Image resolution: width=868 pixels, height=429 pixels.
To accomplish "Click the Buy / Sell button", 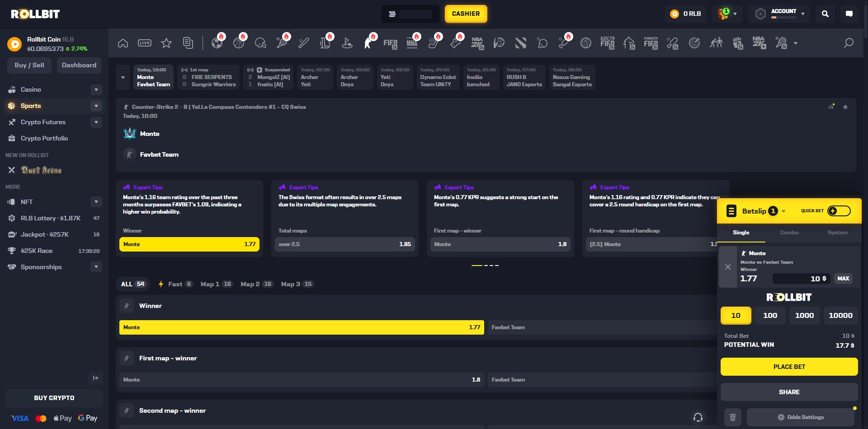I will pos(29,65).
